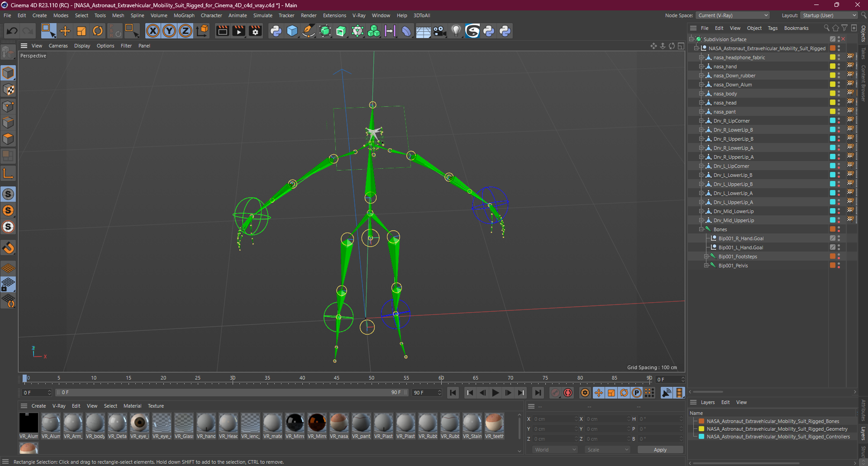Click the Camera object icon

(x=439, y=31)
